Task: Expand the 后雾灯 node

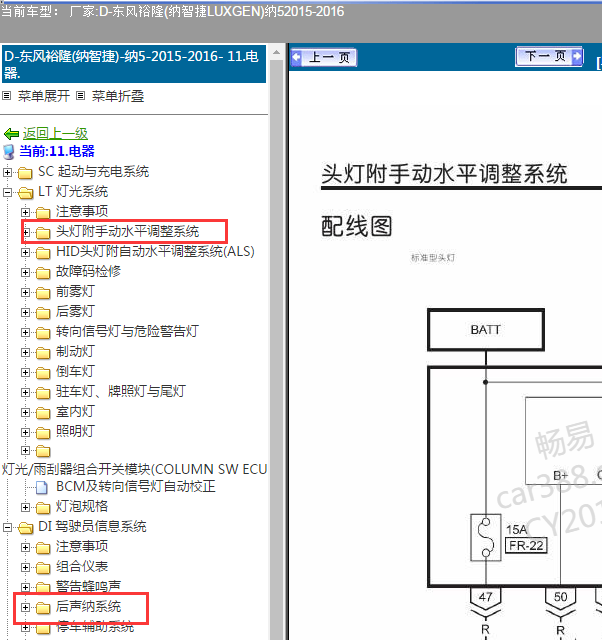Action: click(x=26, y=312)
